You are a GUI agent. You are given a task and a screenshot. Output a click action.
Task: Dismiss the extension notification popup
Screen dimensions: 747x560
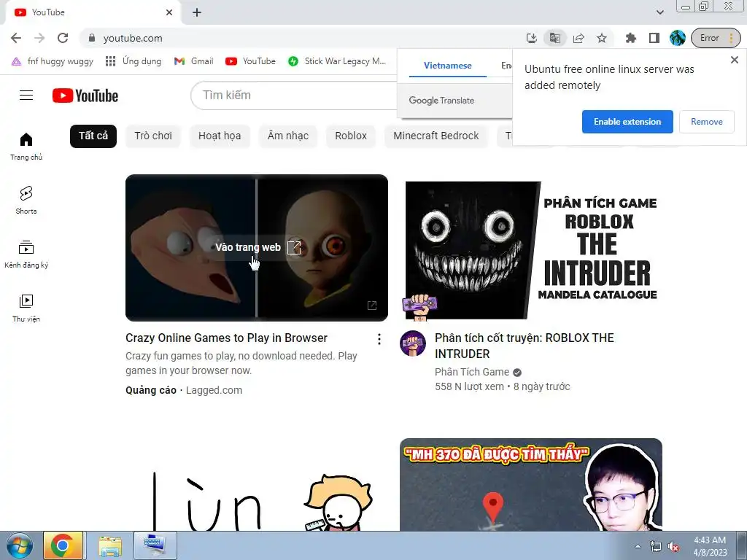734,60
